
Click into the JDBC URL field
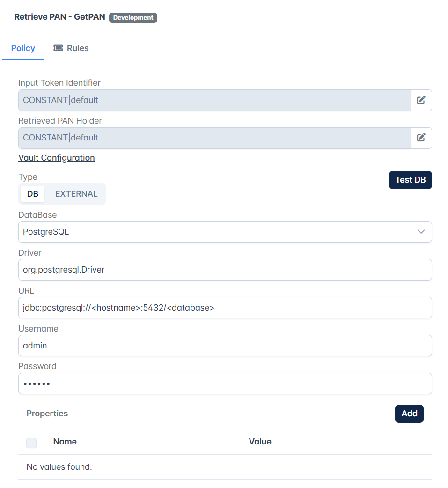[225, 308]
